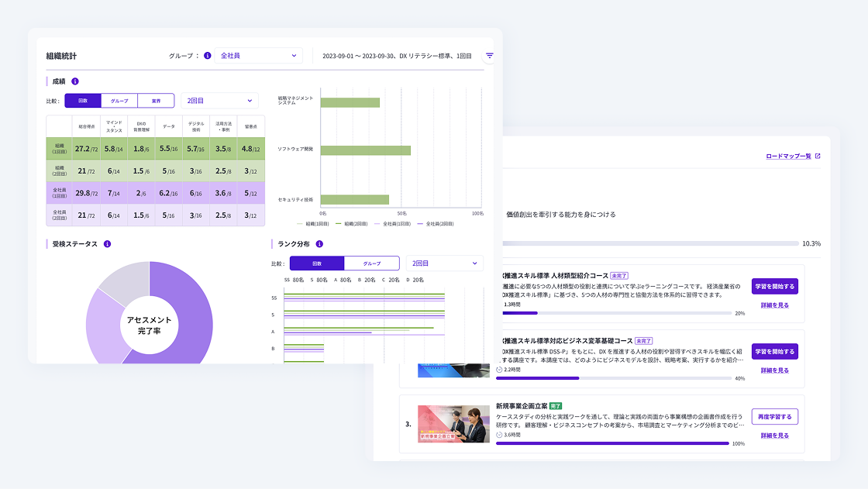The height and width of the screenshot is (489, 868).
Task: Click the 20% course progress bar
Action: pos(617,313)
